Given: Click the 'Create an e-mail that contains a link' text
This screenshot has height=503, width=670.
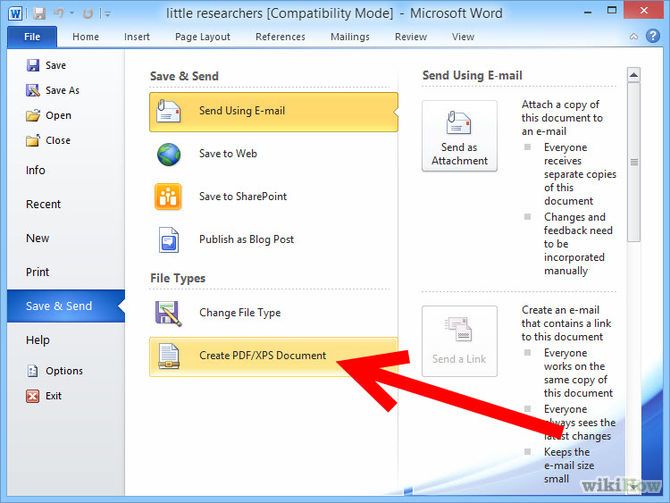Looking at the screenshot, I should 566,323.
